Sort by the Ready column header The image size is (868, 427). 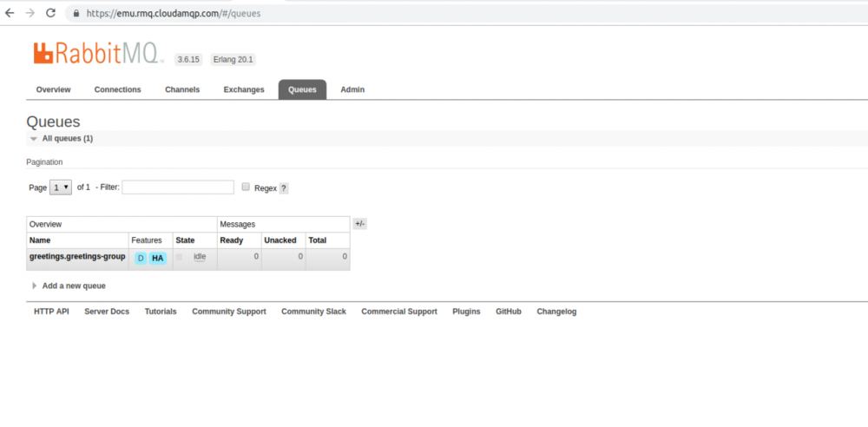tap(232, 240)
